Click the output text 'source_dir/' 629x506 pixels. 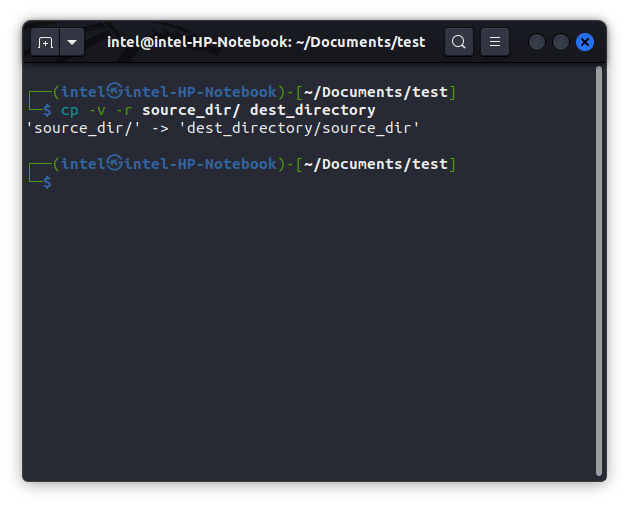pyautogui.click(x=83, y=128)
